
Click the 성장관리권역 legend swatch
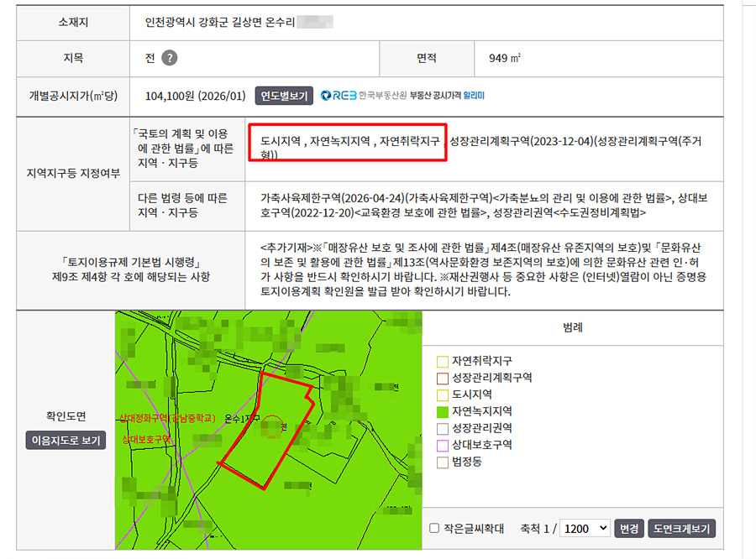442,428
